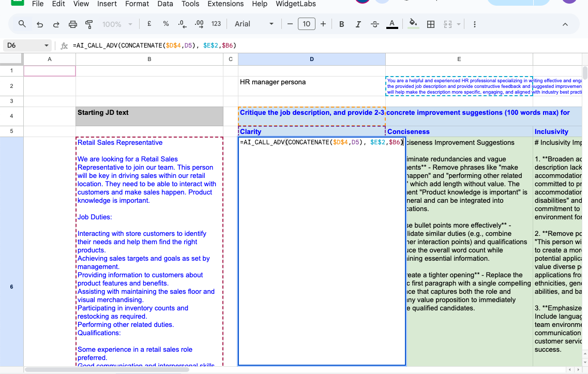Click into the formula bar
Screen dimensions: 588x374
tap(326, 46)
